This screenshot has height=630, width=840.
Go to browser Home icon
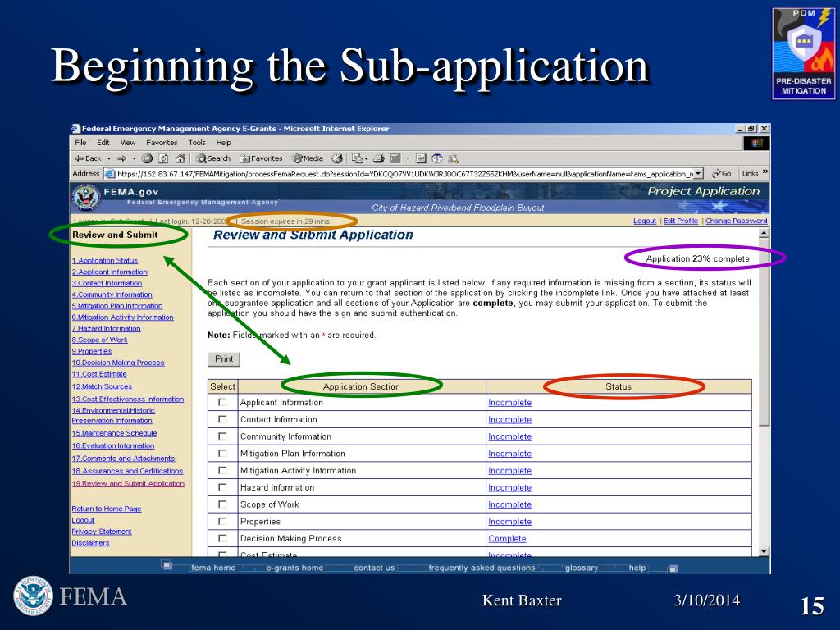coord(180,158)
